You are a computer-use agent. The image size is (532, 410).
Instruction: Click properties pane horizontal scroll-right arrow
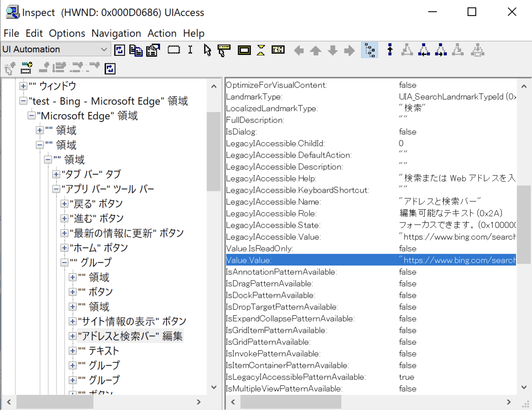coord(509,402)
